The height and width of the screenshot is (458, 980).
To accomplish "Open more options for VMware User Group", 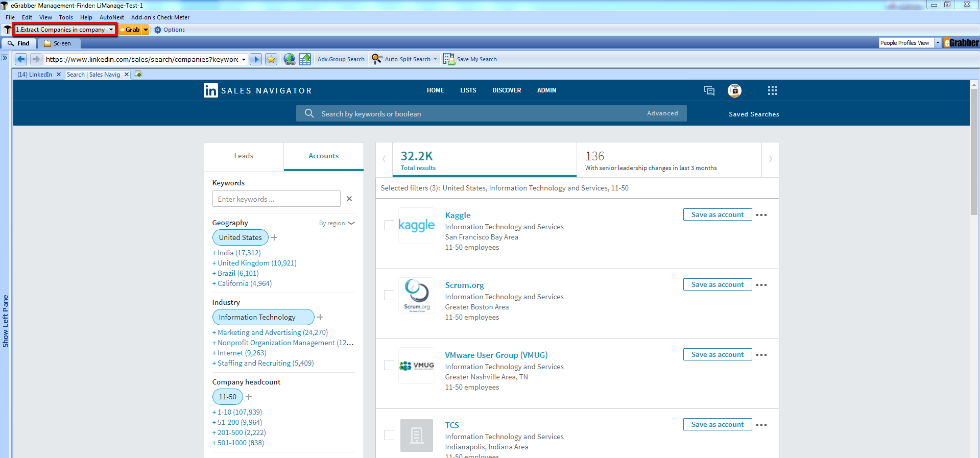I will click(x=761, y=355).
